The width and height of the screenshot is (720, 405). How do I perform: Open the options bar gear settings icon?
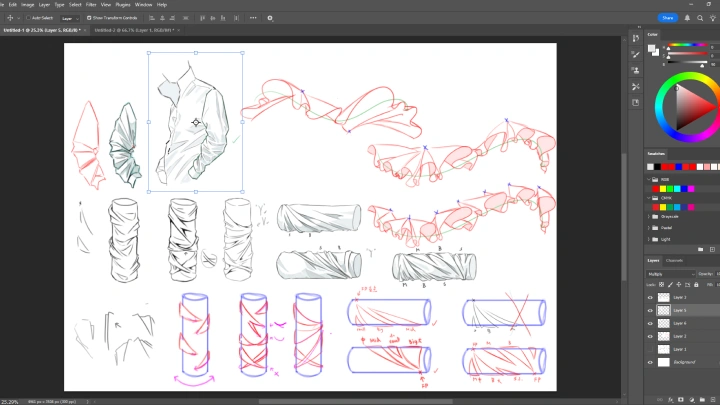click(270, 18)
